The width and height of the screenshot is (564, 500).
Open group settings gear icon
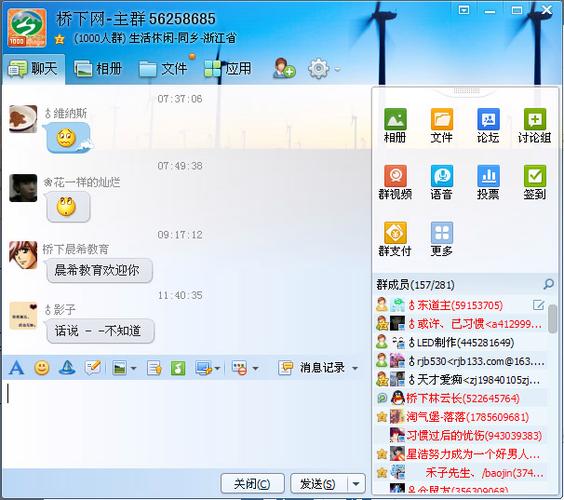pos(319,69)
